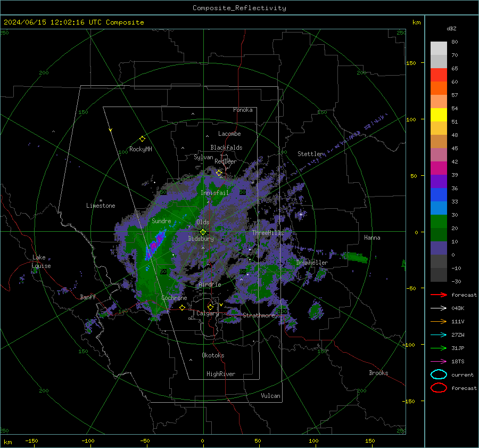
Task: Click the Hanna city label
Action: click(x=372, y=238)
